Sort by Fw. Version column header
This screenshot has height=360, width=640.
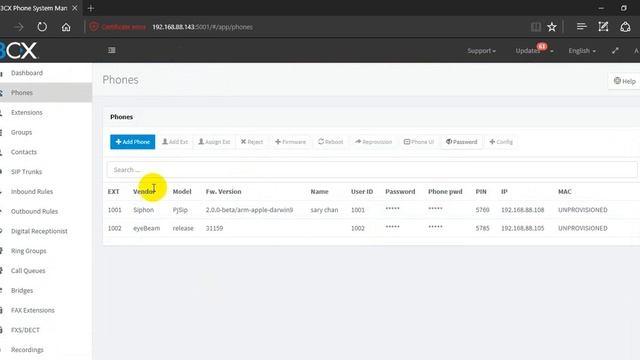pos(223,192)
